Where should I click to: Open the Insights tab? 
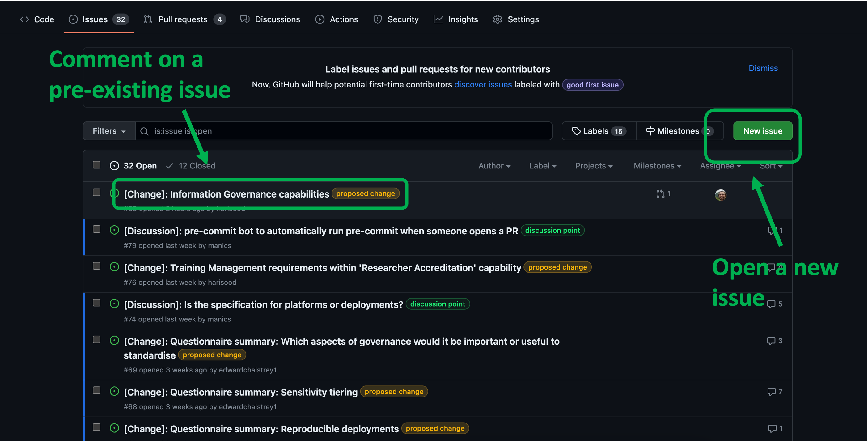click(x=455, y=19)
